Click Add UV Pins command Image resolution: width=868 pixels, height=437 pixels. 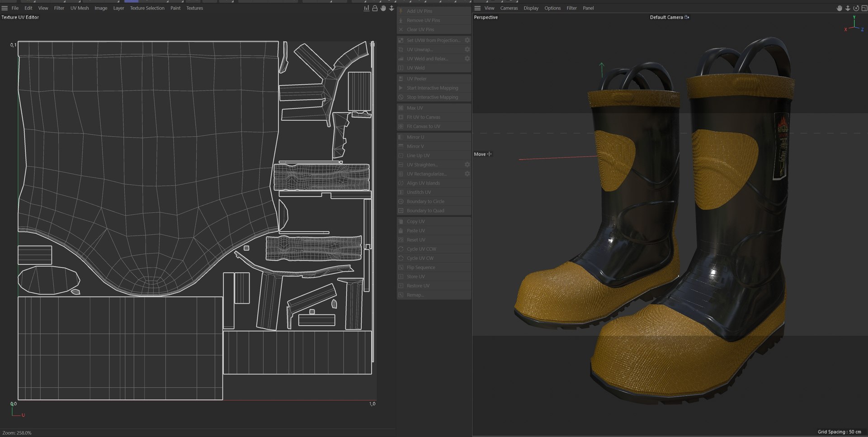click(434, 11)
